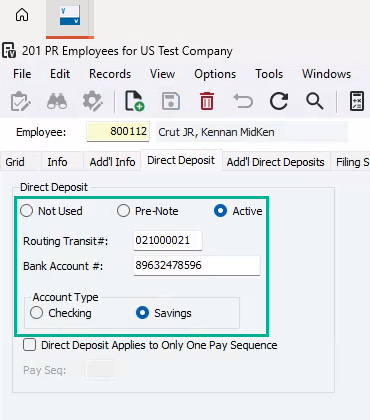Open the Options menu
The width and height of the screenshot is (370, 420).
click(215, 74)
